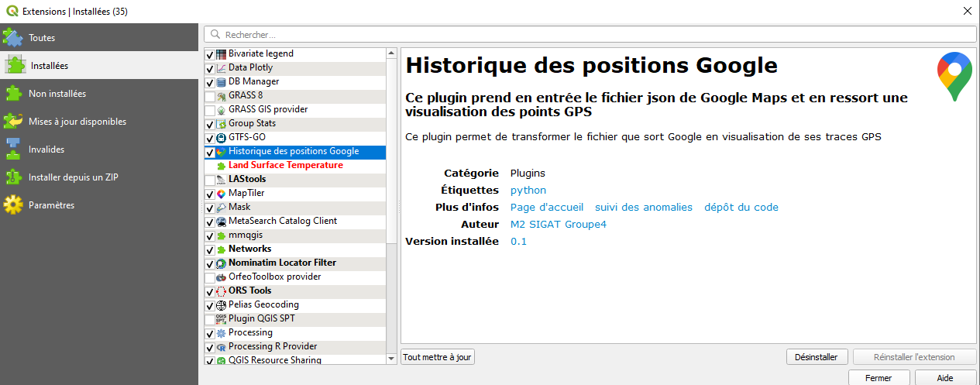The width and height of the screenshot is (980, 385).
Task: Click the Bivariate legend plugin icon
Action: (x=221, y=54)
